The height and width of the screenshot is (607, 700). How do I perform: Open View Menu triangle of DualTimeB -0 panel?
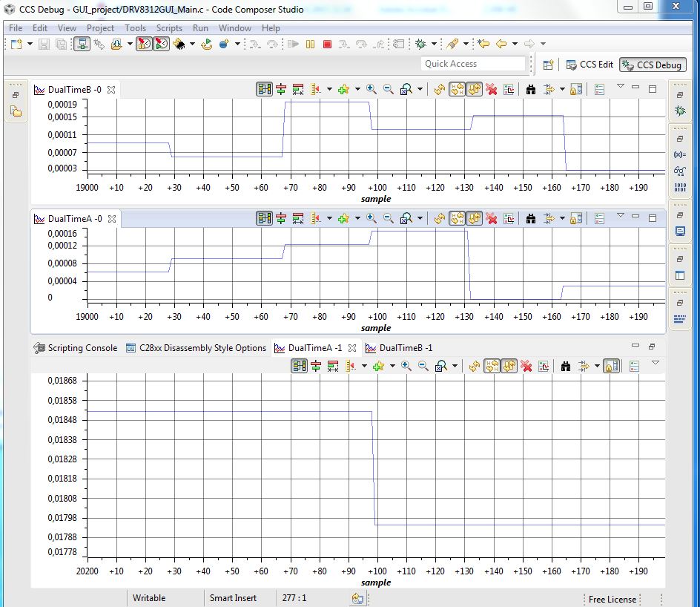620,86
